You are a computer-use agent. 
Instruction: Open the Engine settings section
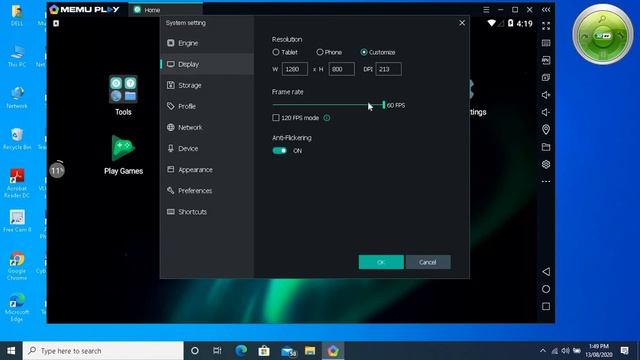click(x=207, y=43)
